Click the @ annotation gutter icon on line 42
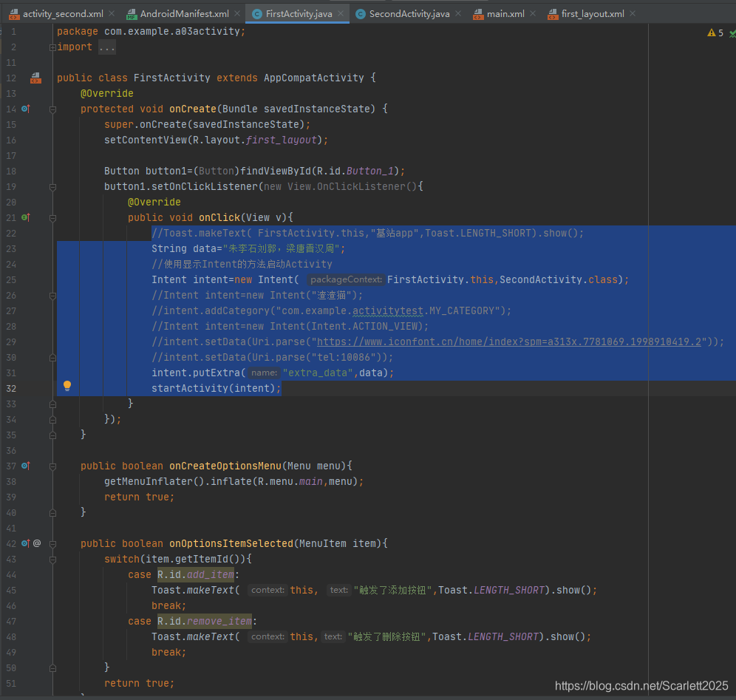This screenshot has width=736, height=700. tap(37, 543)
